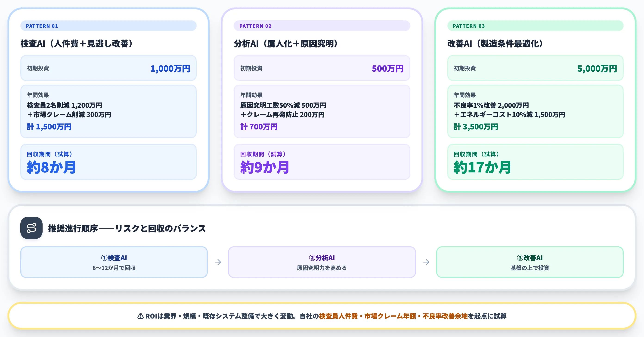Click the 分析AI（属人化＋原因究明） heading
This screenshot has height=337, width=644.
click(x=286, y=43)
